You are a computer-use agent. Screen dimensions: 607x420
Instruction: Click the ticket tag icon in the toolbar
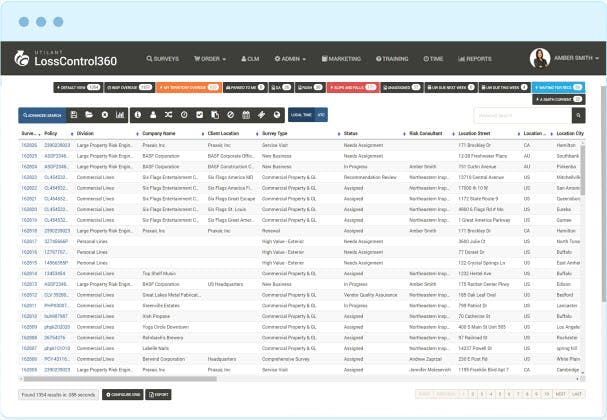point(261,115)
